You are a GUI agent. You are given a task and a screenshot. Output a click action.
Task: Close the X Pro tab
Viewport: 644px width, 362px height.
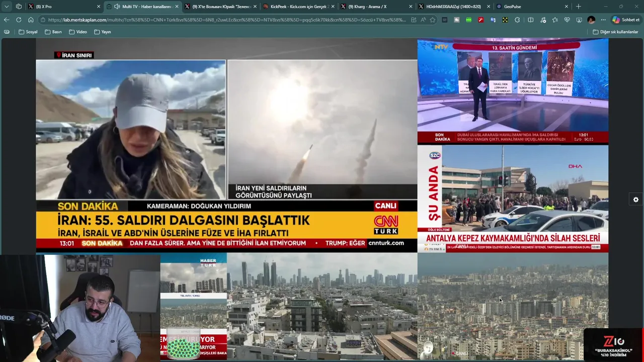pos(98,7)
